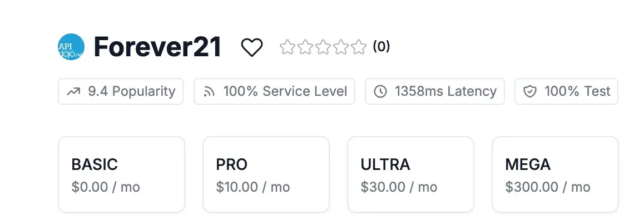Choose the PRO $10.00 plan
The height and width of the screenshot is (224, 644).
pyautogui.click(x=266, y=174)
